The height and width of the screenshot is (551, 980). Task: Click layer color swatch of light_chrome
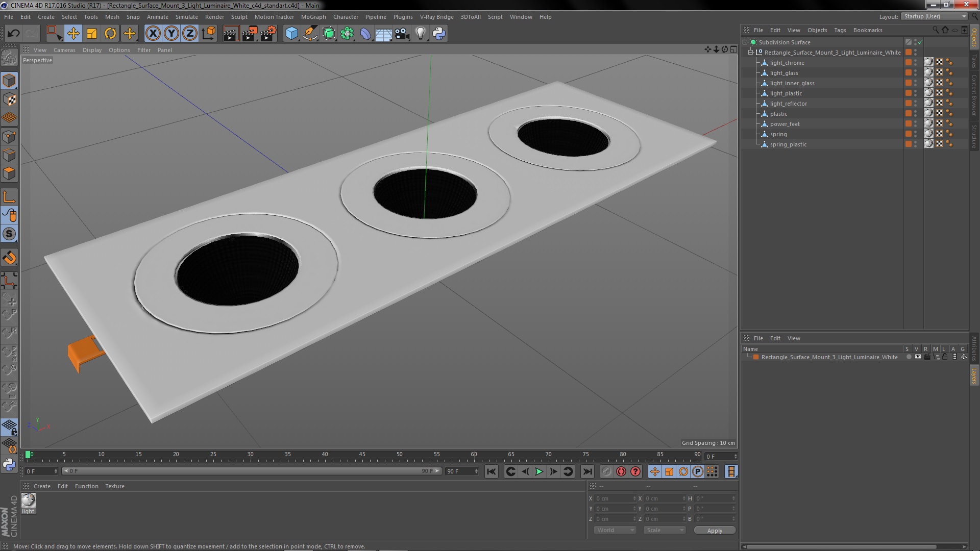909,63
